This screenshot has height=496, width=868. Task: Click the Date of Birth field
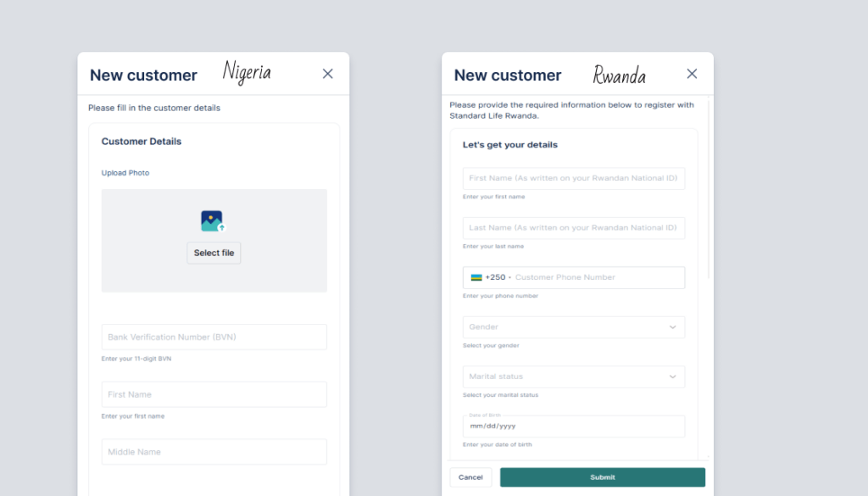coord(573,426)
